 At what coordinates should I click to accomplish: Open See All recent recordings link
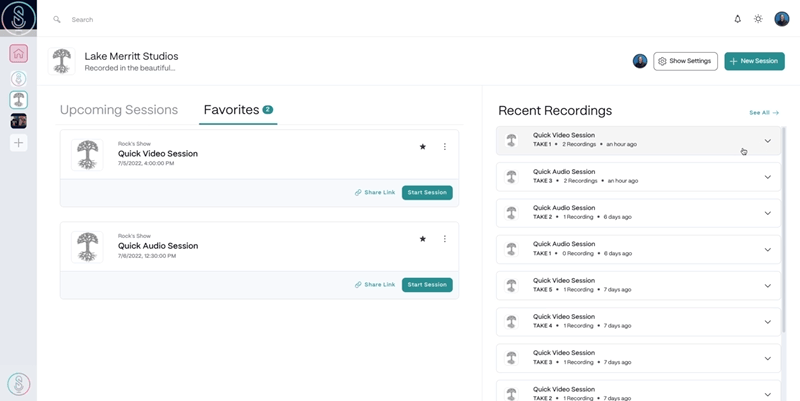(763, 113)
